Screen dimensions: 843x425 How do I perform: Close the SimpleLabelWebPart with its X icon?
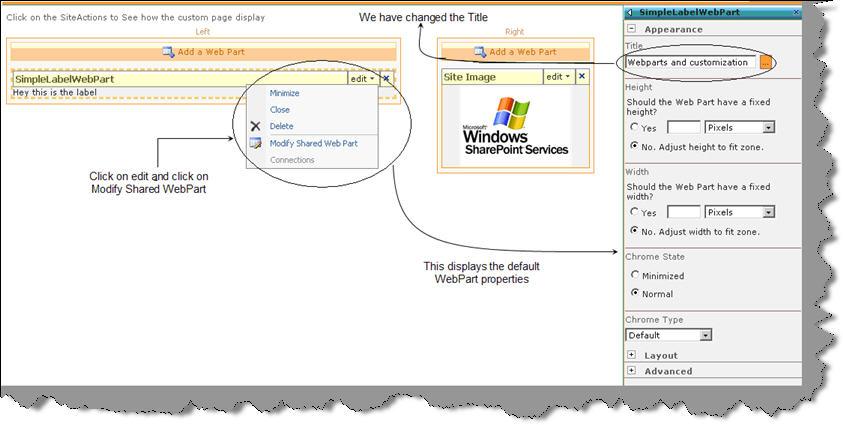pyautogui.click(x=386, y=78)
